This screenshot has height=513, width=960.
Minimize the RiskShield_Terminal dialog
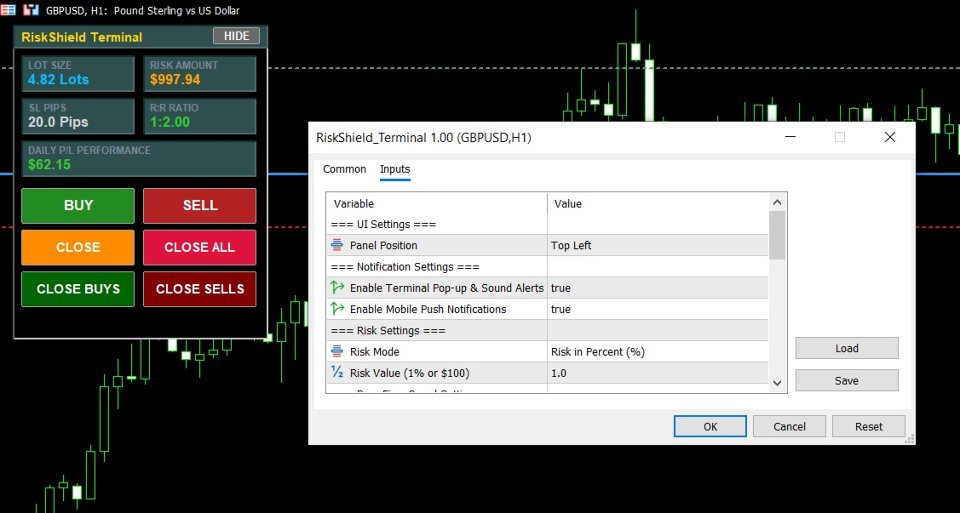790,137
